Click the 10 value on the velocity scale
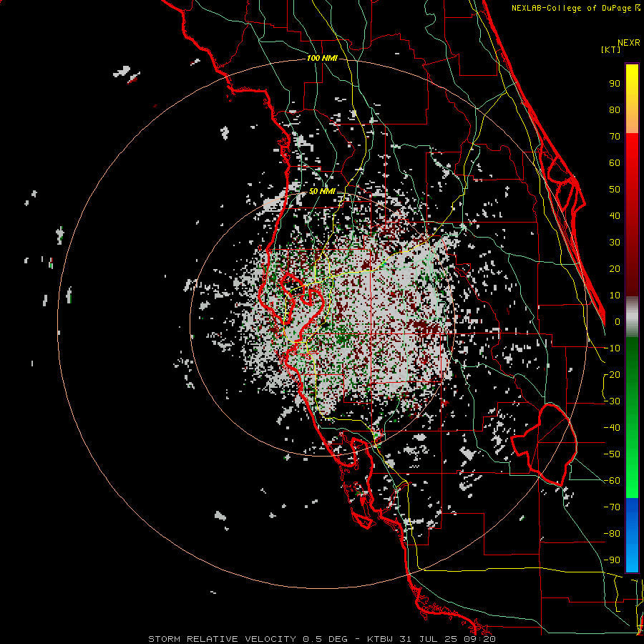 click(x=615, y=296)
